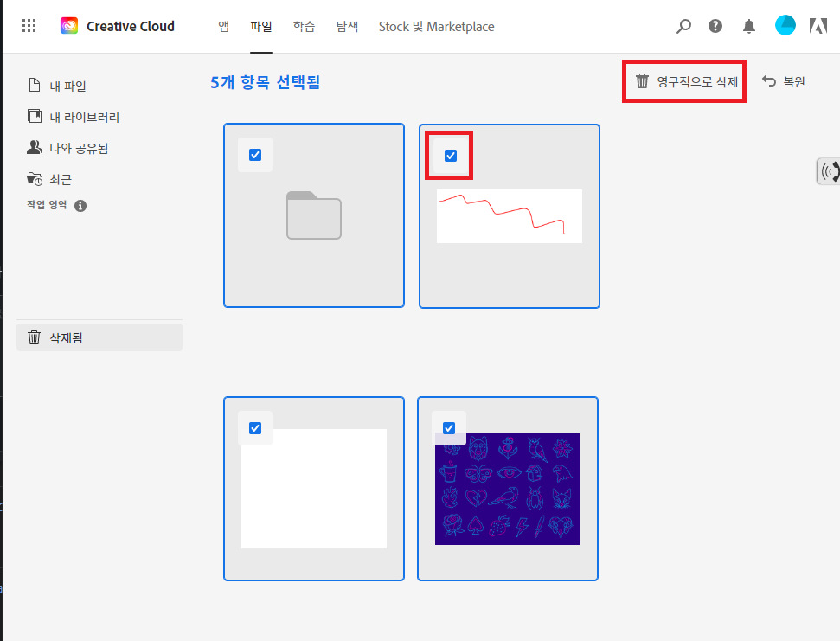Open the purple doodle artwork thumbnail
The height and width of the screenshot is (641, 840).
click(x=508, y=489)
